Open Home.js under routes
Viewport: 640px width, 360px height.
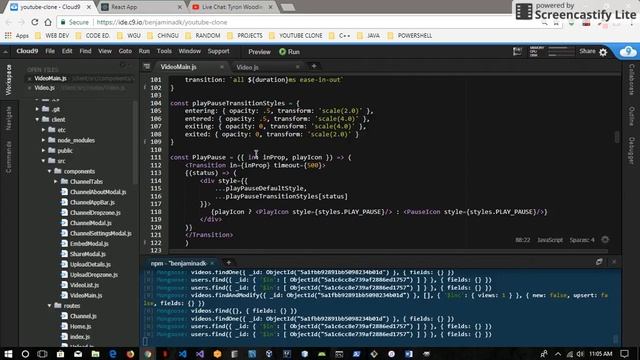tap(80, 327)
